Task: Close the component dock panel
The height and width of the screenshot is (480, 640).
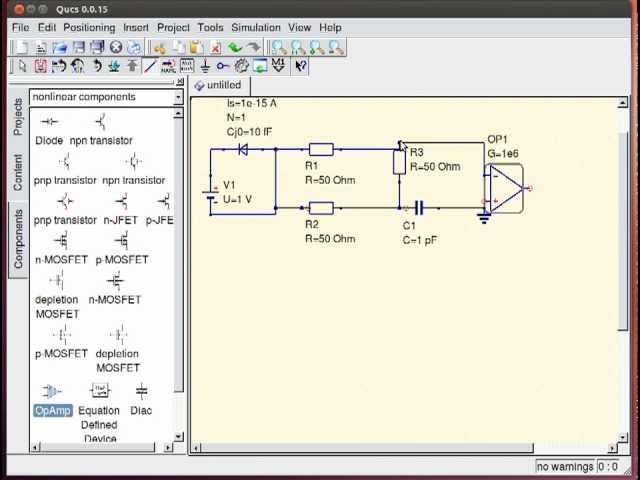Action: 180,82
